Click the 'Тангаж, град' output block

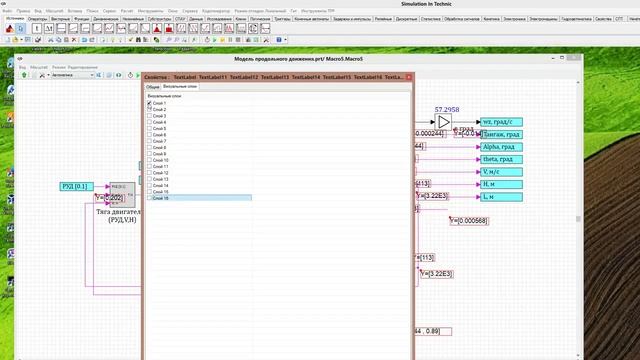pyautogui.click(x=501, y=134)
